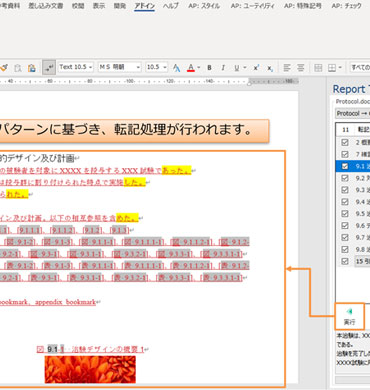The image size is (370, 390).
Task: Apply superscript formatting
Action: [256, 68]
